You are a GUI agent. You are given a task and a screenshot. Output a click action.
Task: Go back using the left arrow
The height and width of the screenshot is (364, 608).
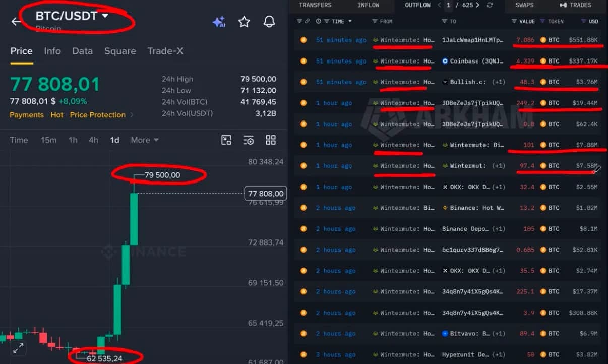[x=16, y=22]
